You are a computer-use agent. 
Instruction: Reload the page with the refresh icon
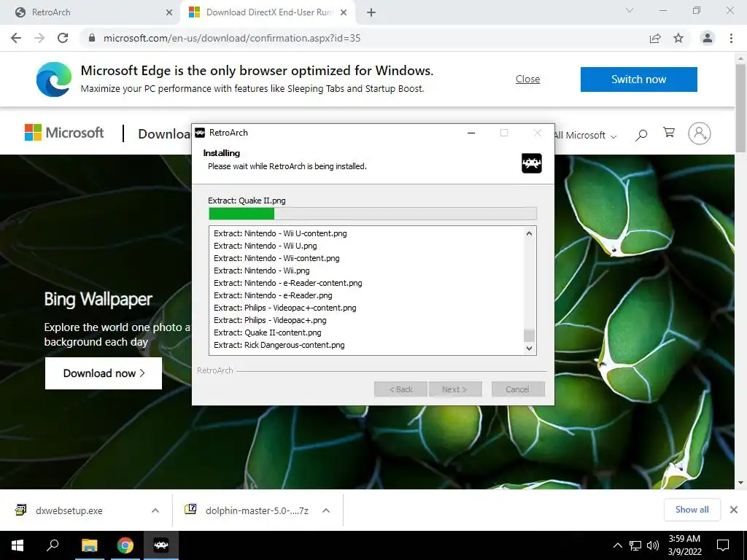pos(63,38)
